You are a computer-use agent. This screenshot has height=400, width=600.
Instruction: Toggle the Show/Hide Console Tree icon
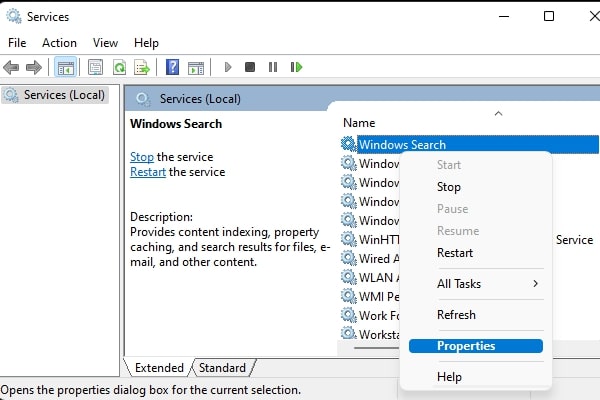coord(65,68)
